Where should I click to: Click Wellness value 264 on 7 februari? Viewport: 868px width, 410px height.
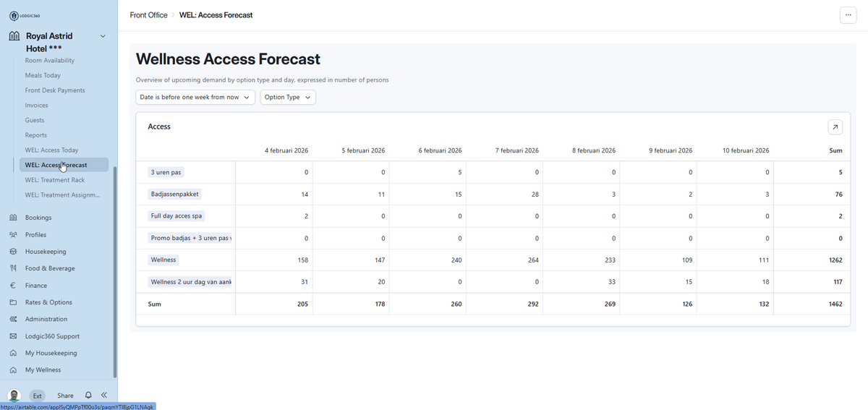coord(532,260)
